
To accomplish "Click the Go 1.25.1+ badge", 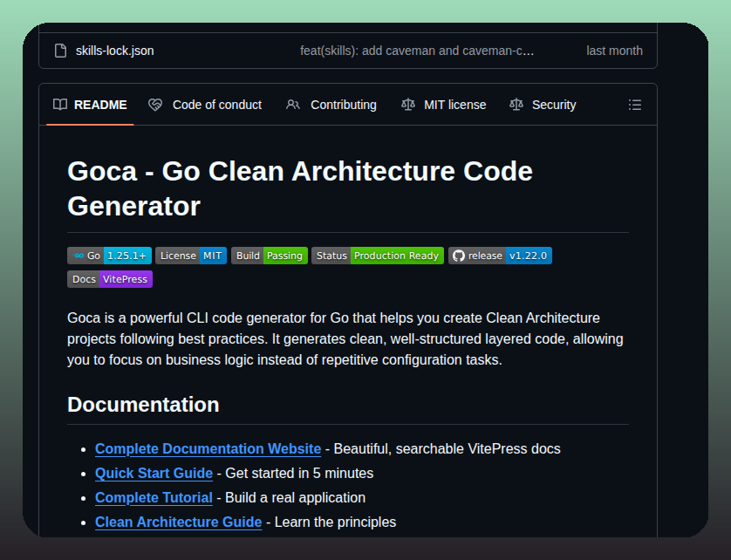I will 110,256.
